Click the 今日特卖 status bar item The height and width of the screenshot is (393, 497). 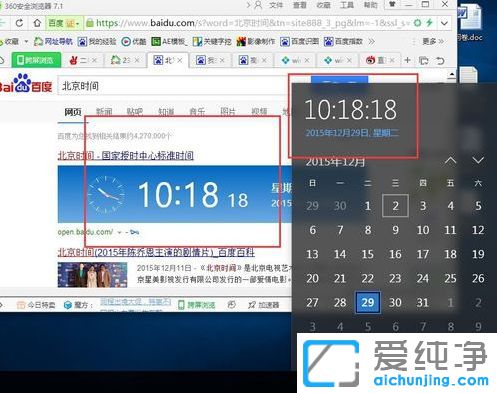tap(36, 305)
